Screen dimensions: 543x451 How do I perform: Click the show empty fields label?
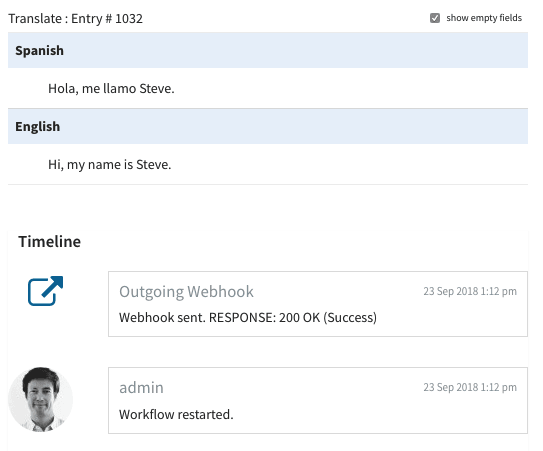click(x=484, y=18)
